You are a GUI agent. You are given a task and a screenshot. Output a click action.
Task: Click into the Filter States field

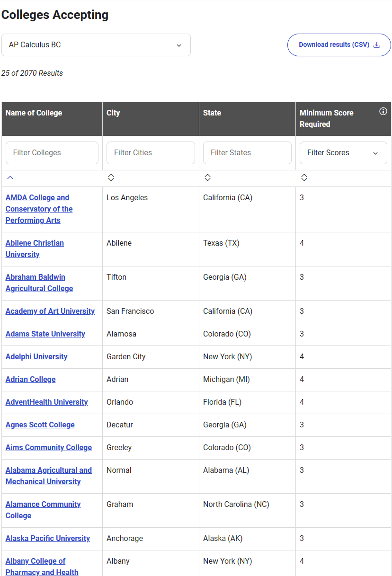247,153
